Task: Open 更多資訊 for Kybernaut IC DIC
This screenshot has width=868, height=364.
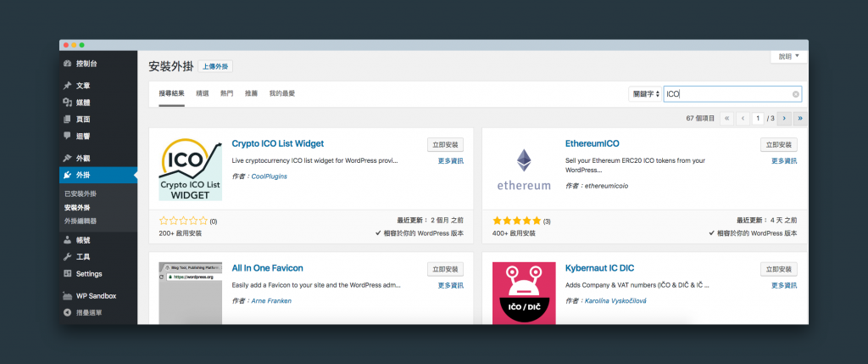Action: coord(784,286)
